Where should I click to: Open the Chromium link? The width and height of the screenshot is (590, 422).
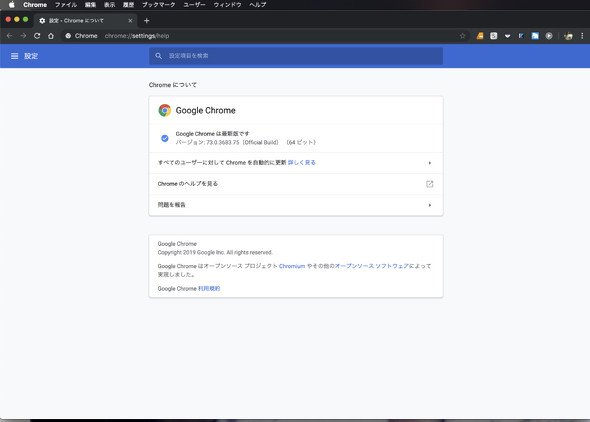coord(292,266)
